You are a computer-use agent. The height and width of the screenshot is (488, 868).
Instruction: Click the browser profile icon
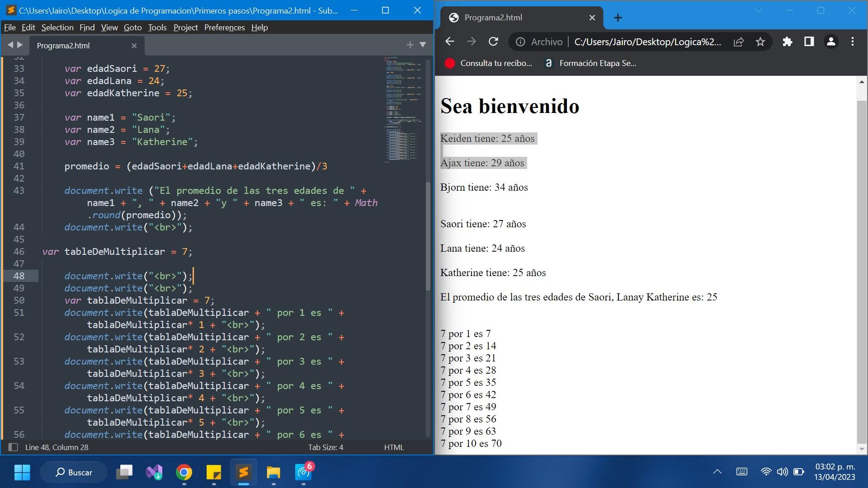(830, 42)
